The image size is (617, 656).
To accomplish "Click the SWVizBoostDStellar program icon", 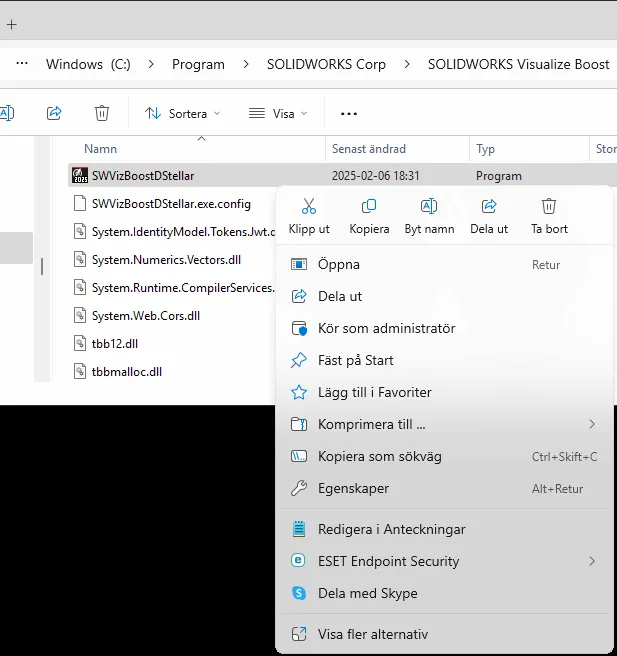I will 80,175.
